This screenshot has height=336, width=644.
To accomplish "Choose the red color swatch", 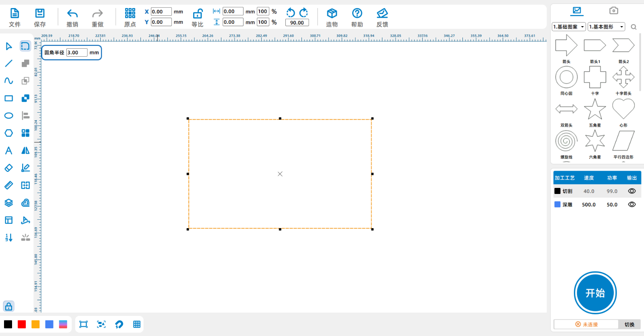I will tap(22, 324).
